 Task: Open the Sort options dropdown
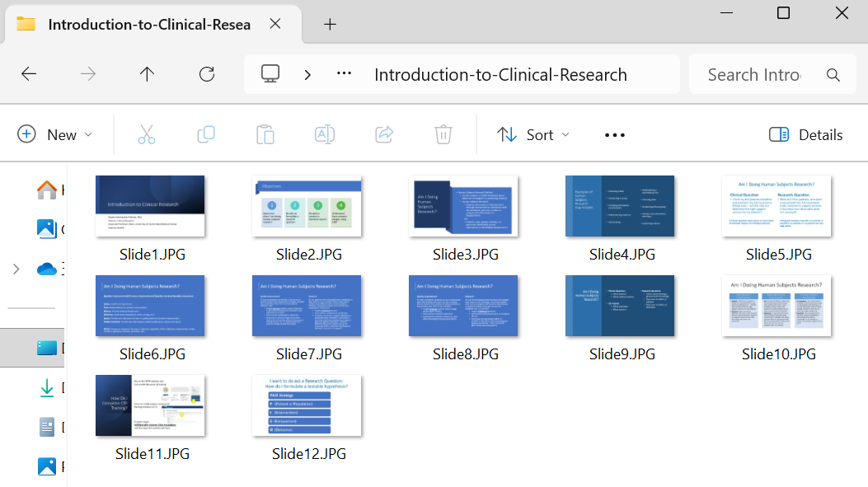(x=533, y=134)
